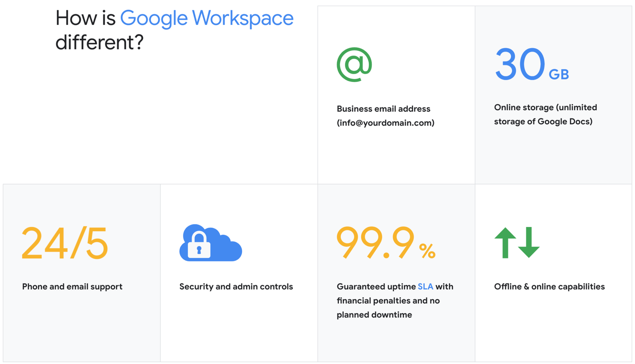The image size is (635, 364).
Task: Click the 'Phone and email support' caption
Action: point(72,286)
